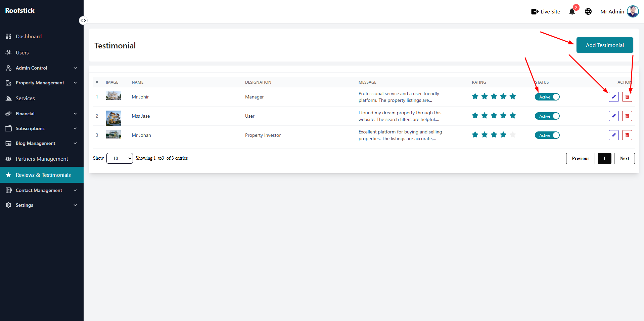Click the Next pagination button

[x=624, y=158]
